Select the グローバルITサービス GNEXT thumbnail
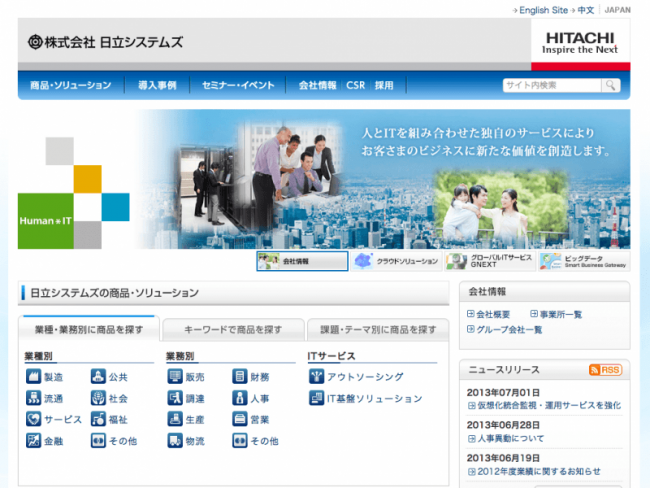Screen dimensions: 650x488 490,261
